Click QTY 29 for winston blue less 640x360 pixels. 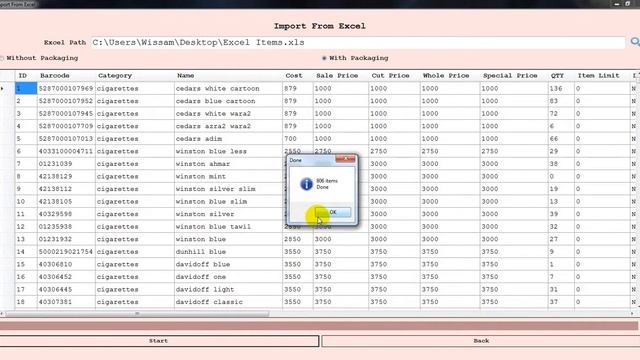tap(561, 151)
